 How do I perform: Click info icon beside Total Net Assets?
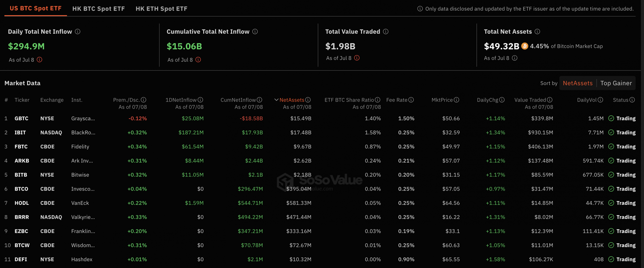tap(537, 31)
